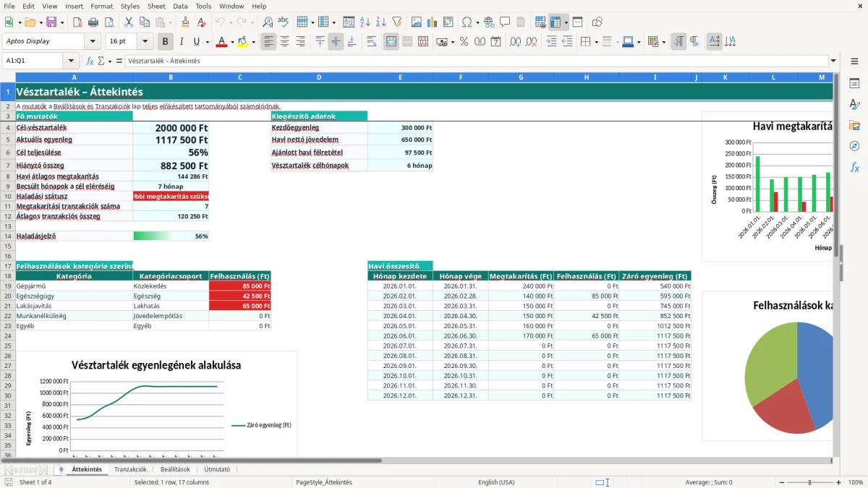Apply the yellow background color
Image resolution: width=868 pixels, height=488 pixels.
point(242,42)
